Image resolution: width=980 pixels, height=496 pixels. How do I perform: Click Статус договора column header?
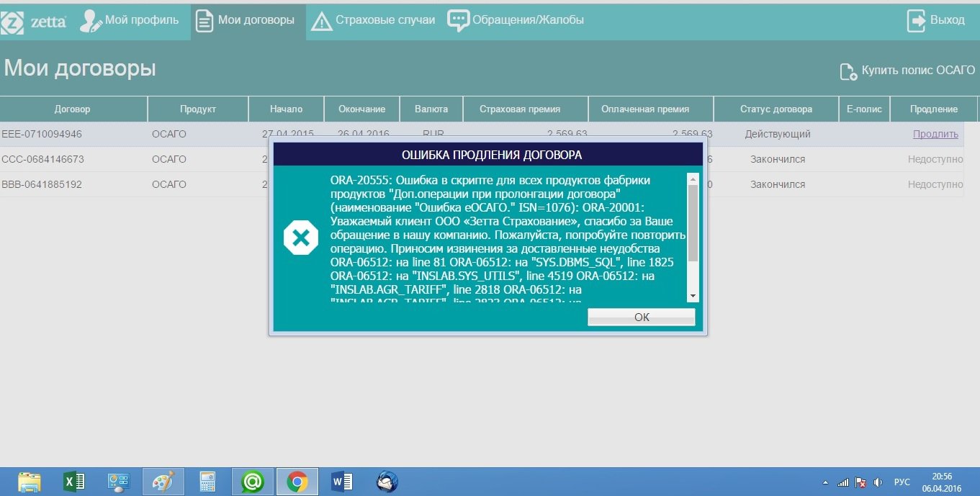pos(776,109)
